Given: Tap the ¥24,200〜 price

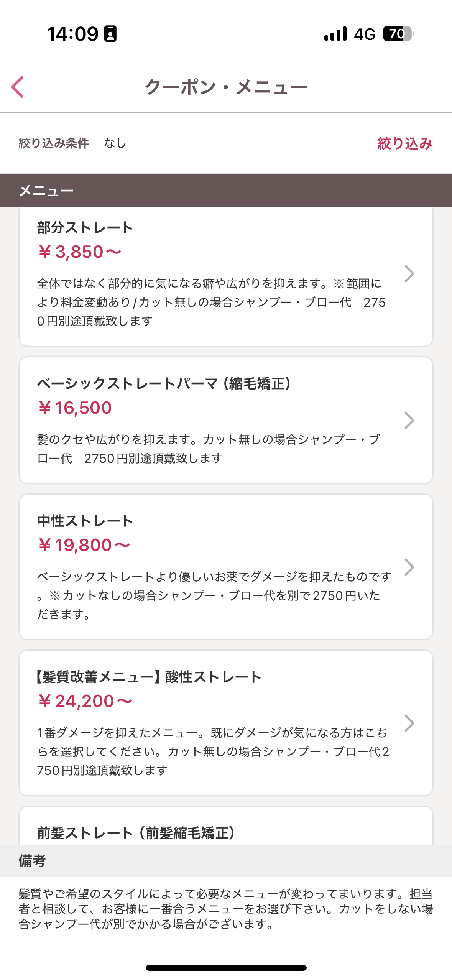Looking at the screenshot, I should click(x=85, y=701).
